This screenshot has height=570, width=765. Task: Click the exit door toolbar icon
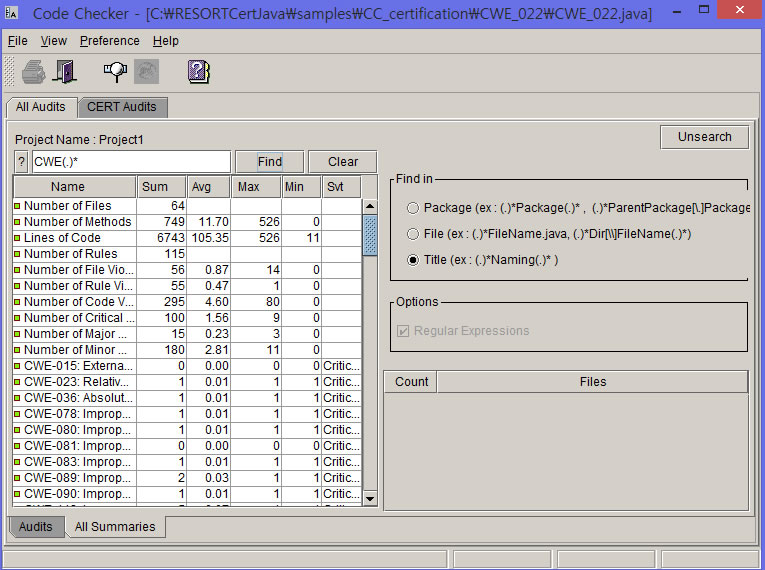[65, 72]
